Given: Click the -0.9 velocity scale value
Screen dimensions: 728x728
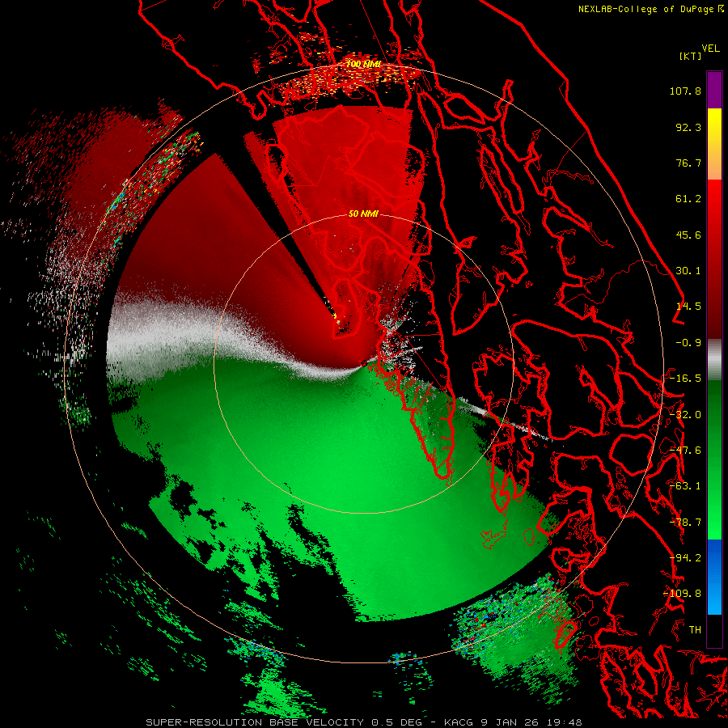Looking at the screenshot, I should click(x=688, y=343).
